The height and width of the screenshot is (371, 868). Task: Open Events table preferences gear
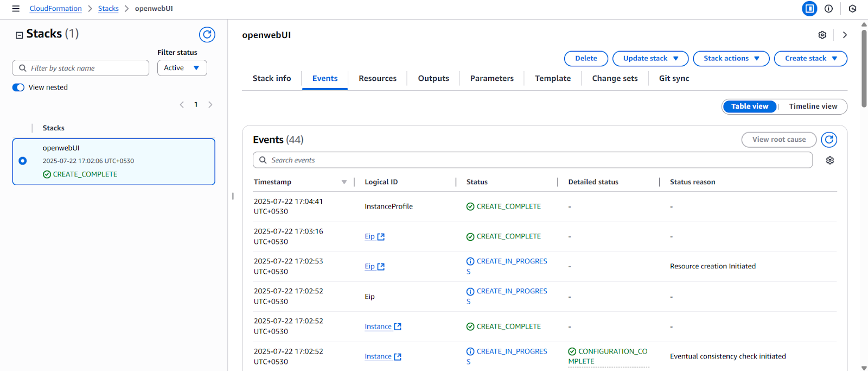pos(830,160)
